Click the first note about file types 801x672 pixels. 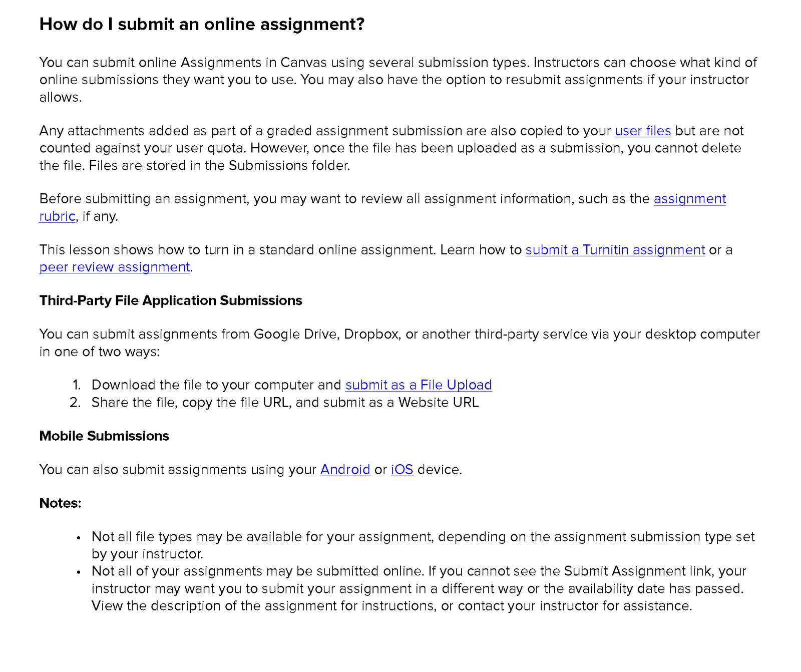point(423,545)
